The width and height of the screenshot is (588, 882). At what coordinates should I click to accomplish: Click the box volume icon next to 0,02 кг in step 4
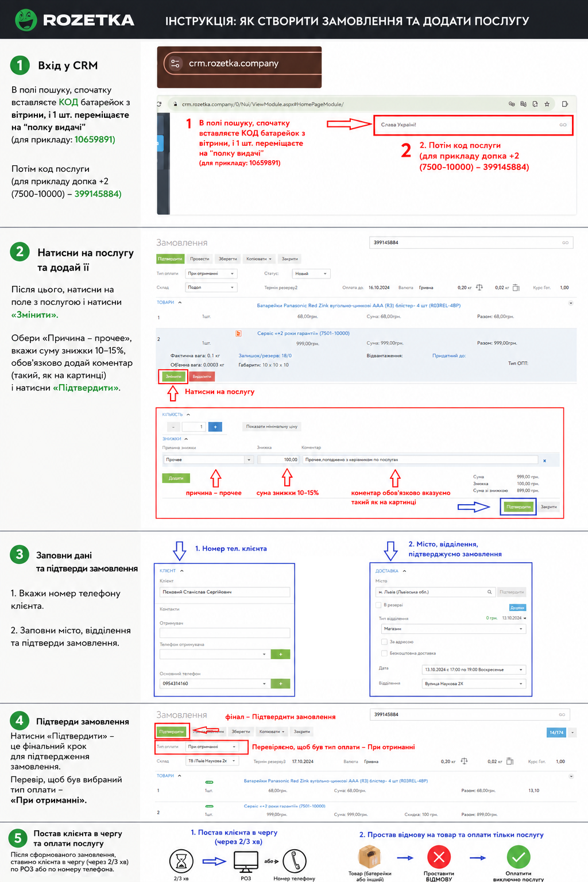point(509,761)
